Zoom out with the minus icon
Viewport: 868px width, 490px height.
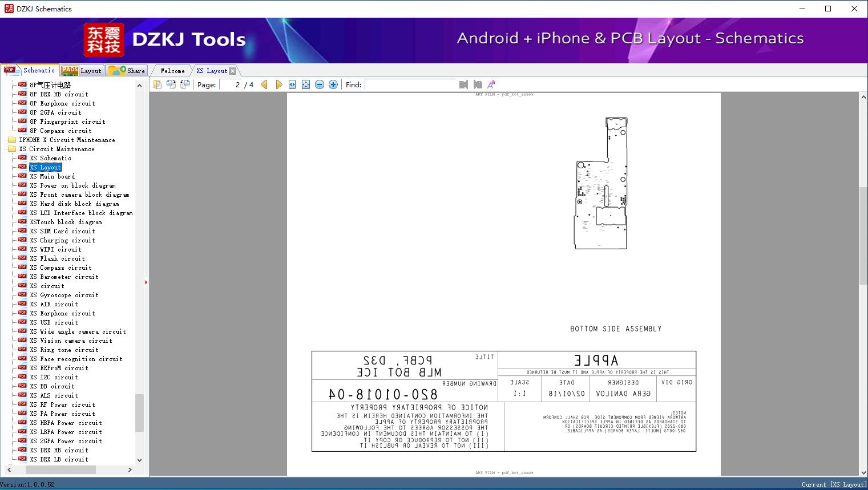pos(320,84)
